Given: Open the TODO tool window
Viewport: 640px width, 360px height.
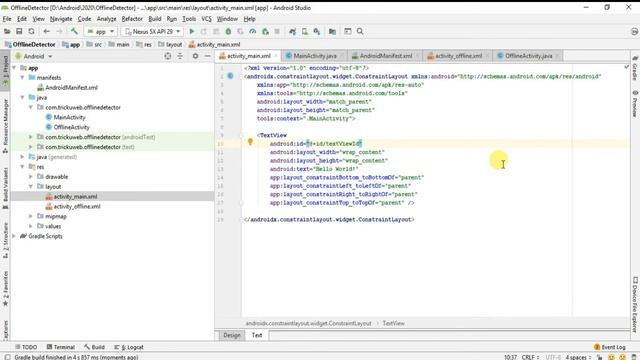Looking at the screenshot, I should click(x=26, y=347).
